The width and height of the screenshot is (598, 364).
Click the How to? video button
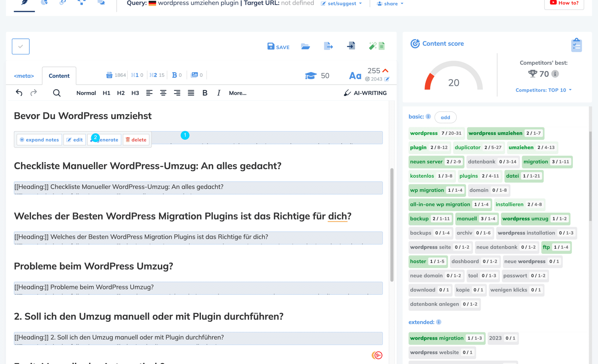[564, 3]
